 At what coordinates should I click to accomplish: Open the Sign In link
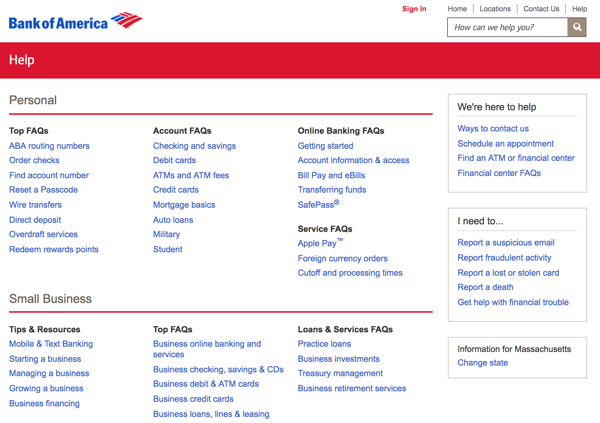point(414,9)
